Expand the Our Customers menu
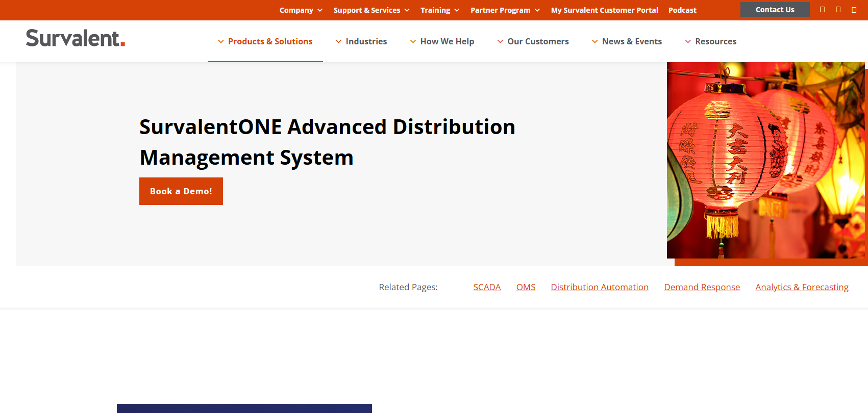868x413 pixels. point(533,41)
